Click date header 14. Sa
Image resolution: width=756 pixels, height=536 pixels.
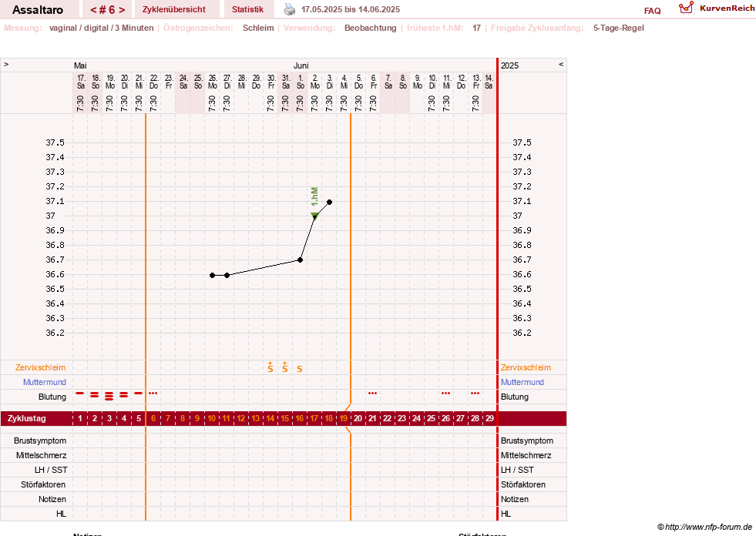(489, 82)
